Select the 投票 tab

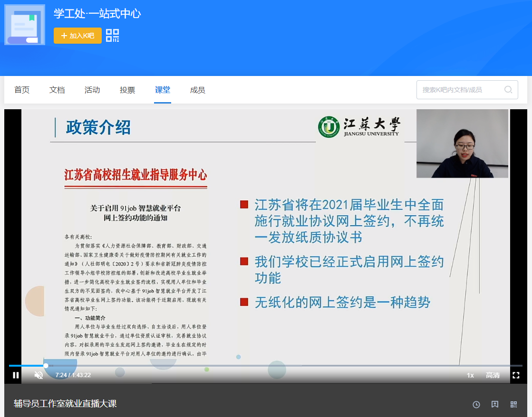point(127,90)
